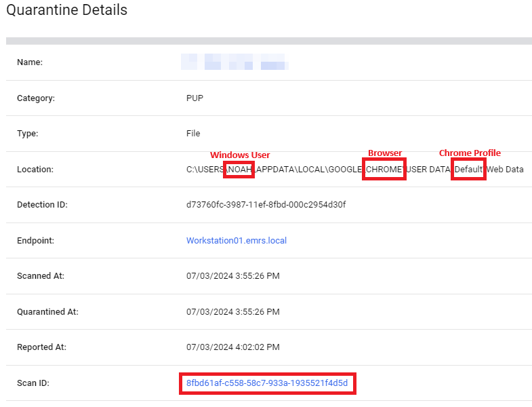
Task: Select the PUP category value
Action: [x=195, y=98]
